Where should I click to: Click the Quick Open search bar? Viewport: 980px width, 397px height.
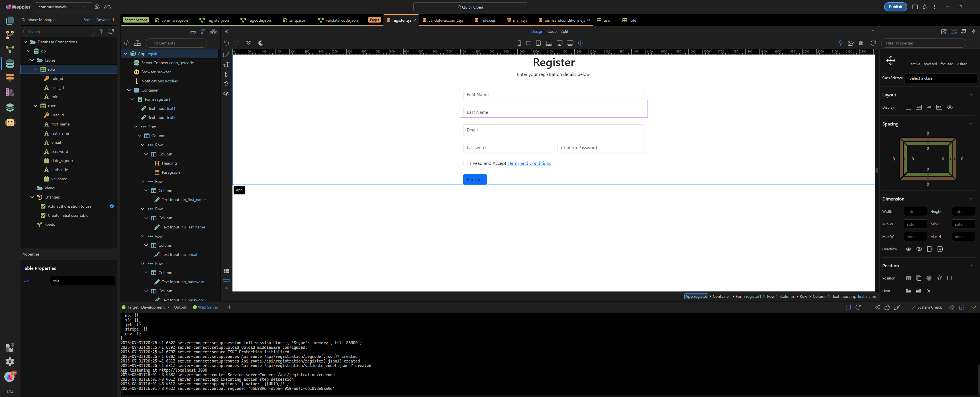pyautogui.click(x=470, y=7)
